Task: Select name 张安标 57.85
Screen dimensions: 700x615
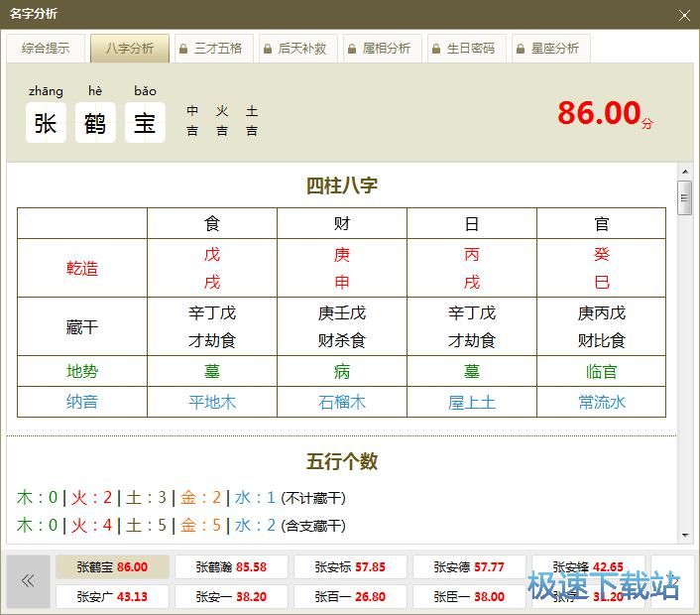Action: click(x=350, y=566)
